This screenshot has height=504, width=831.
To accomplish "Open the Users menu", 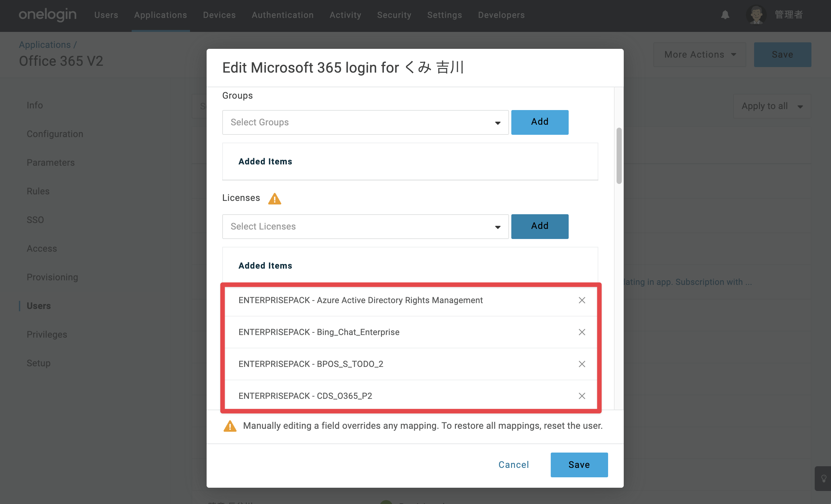I will click(x=106, y=15).
